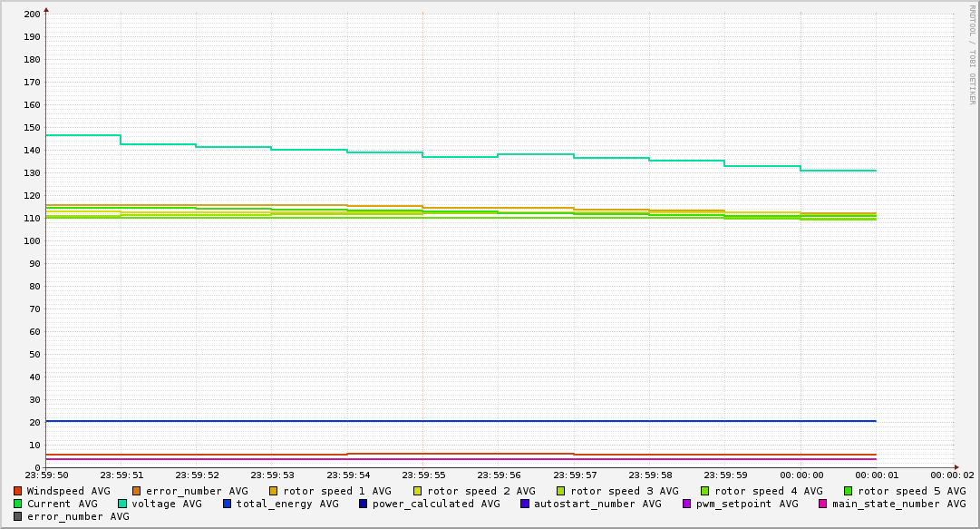Image resolution: width=980 pixels, height=529 pixels.
Task: Click the rotor speed 4 AVG legend text
Action: coord(768,491)
